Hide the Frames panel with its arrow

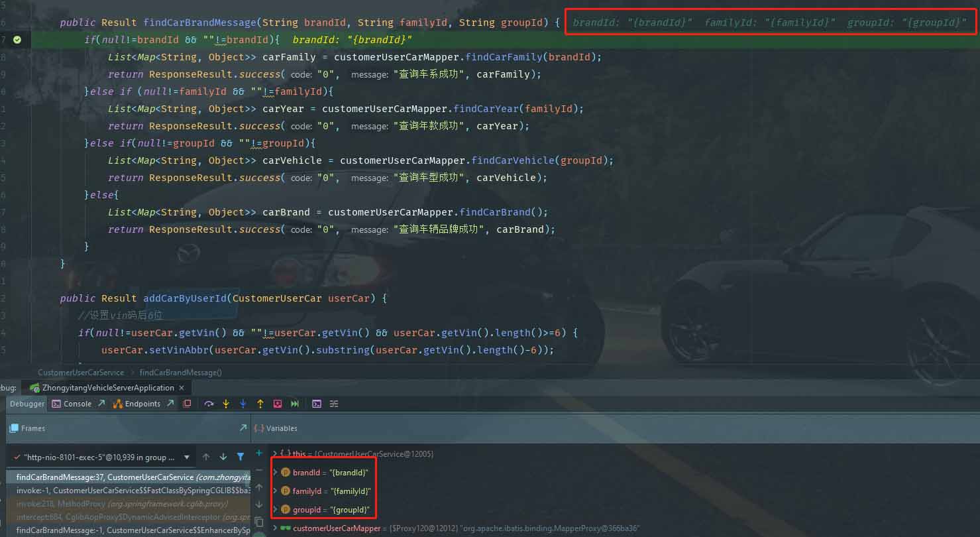coord(243,428)
